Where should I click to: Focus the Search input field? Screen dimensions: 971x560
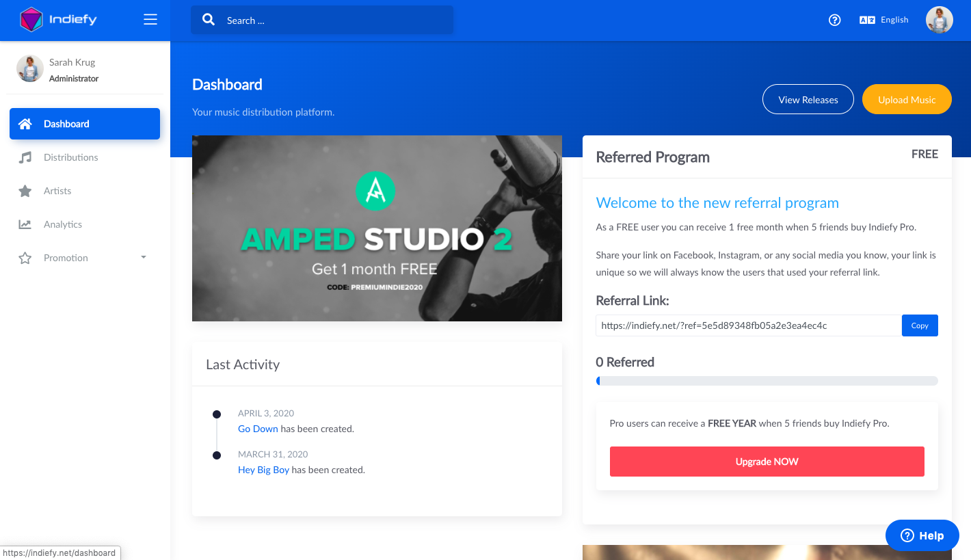tap(322, 20)
